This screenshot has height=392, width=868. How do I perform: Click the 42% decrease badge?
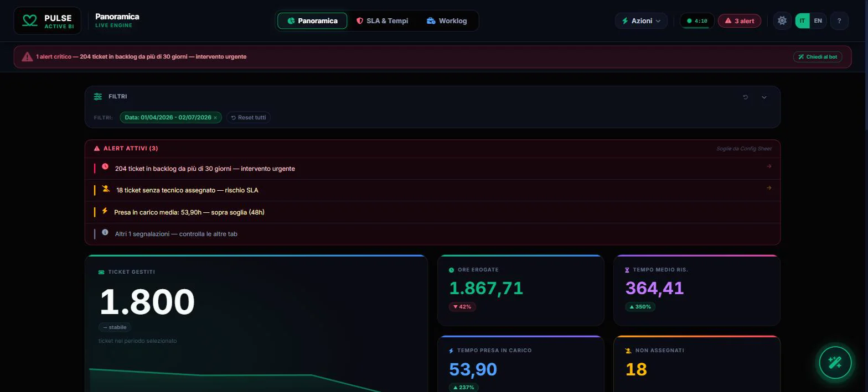(462, 307)
